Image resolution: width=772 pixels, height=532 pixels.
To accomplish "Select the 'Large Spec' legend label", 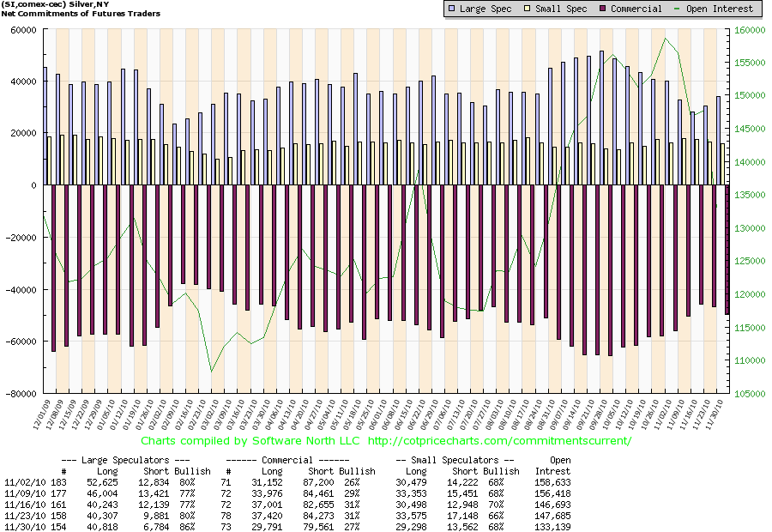I will (x=486, y=9).
